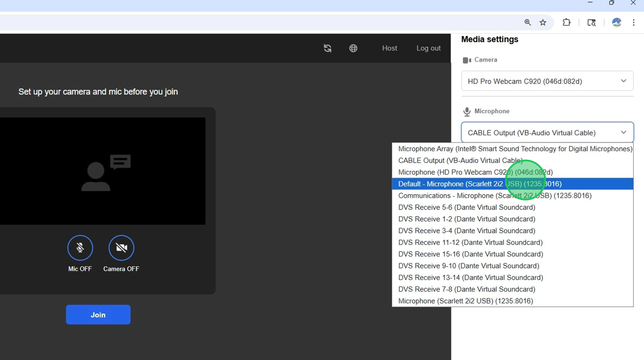The image size is (644, 360).
Task: Open the browser Extensions icon
Action: (x=566, y=22)
